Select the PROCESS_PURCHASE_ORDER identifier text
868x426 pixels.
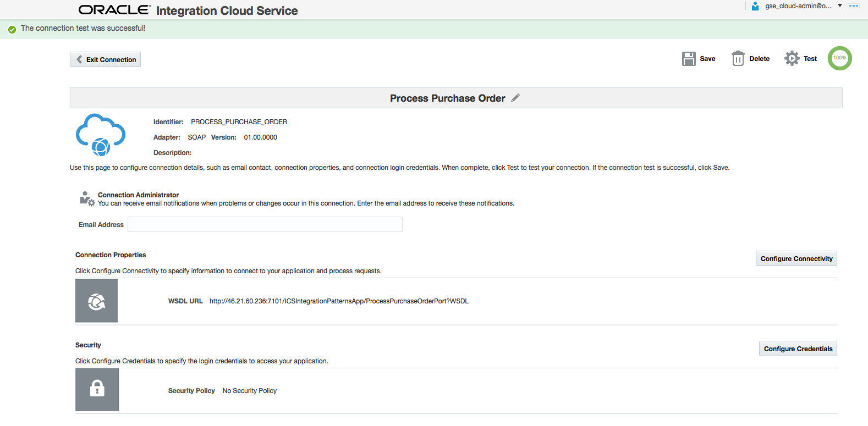(239, 122)
